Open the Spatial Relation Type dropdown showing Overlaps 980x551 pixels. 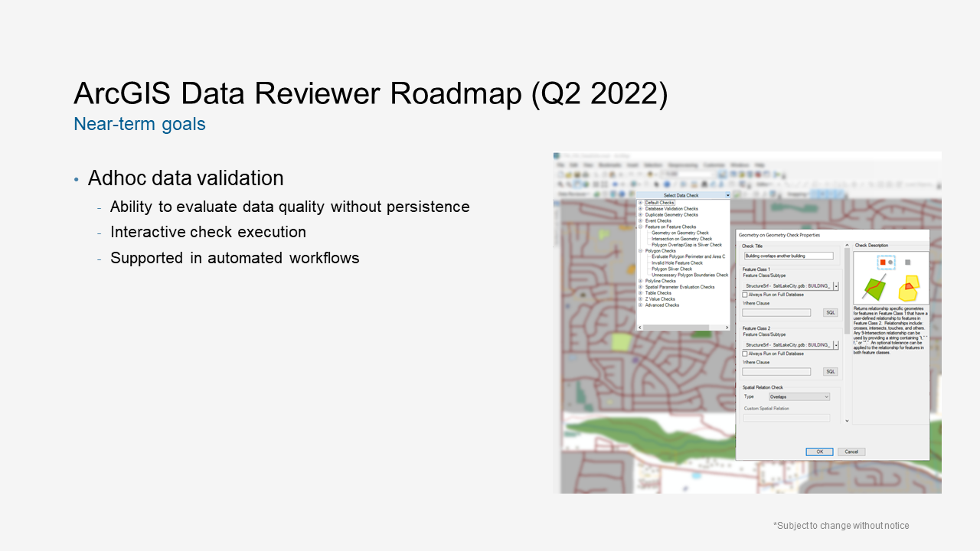coord(798,396)
